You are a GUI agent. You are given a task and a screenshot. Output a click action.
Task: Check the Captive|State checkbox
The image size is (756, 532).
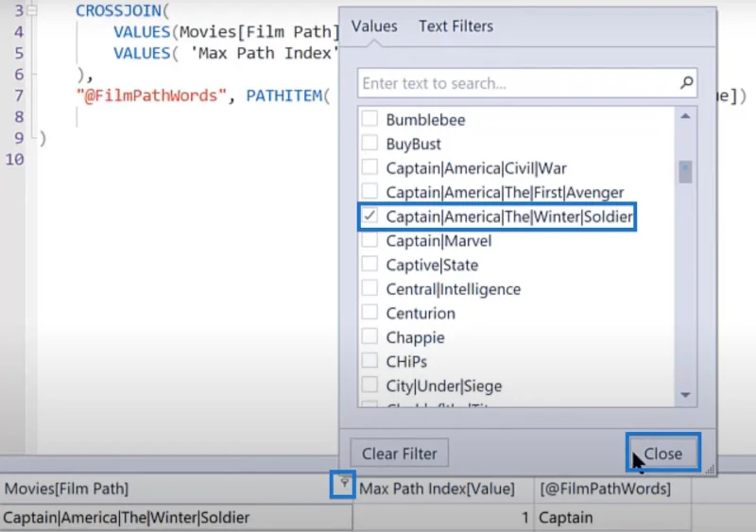369,264
